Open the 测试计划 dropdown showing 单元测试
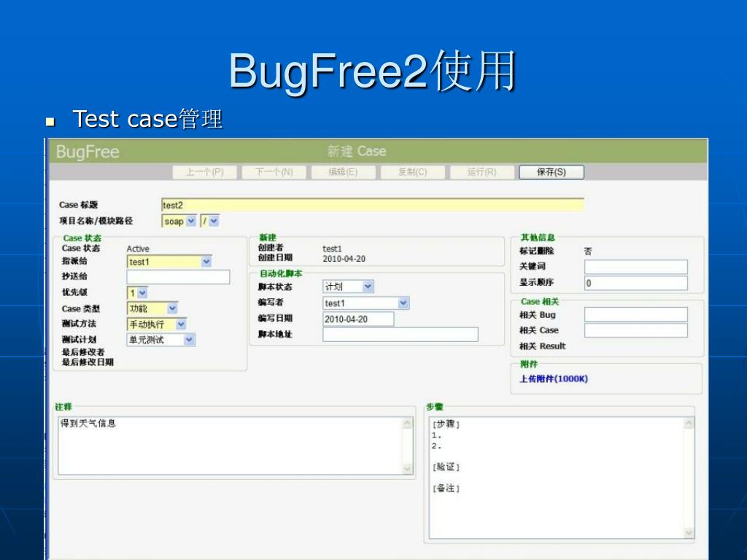This screenshot has height=560, width=747. (x=161, y=340)
